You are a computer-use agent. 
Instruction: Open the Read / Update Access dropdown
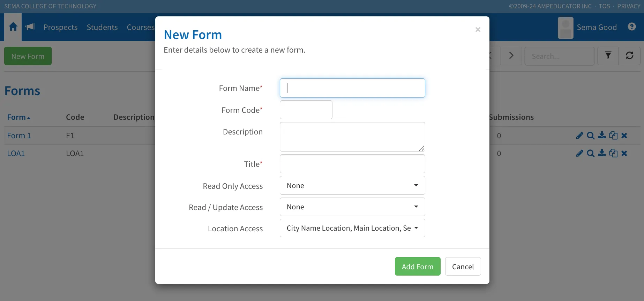pyautogui.click(x=352, y=207)
